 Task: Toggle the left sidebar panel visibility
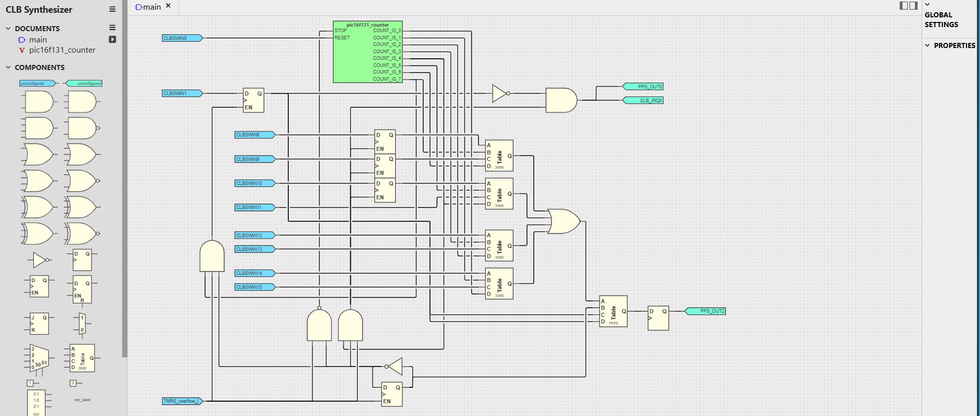[904, 6]
